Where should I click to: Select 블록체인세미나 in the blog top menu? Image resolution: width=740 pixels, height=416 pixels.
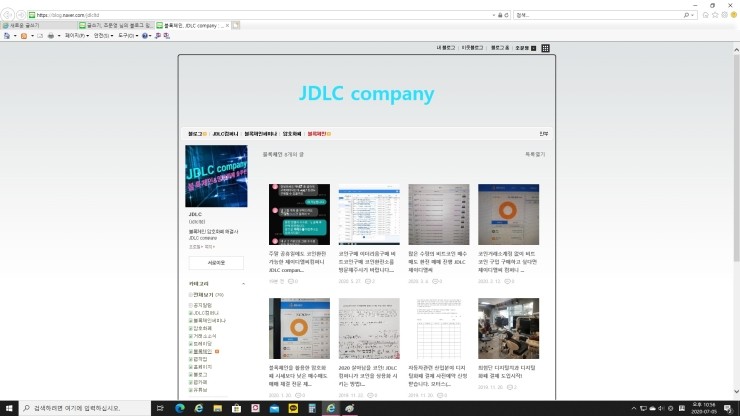click(261, 134)
